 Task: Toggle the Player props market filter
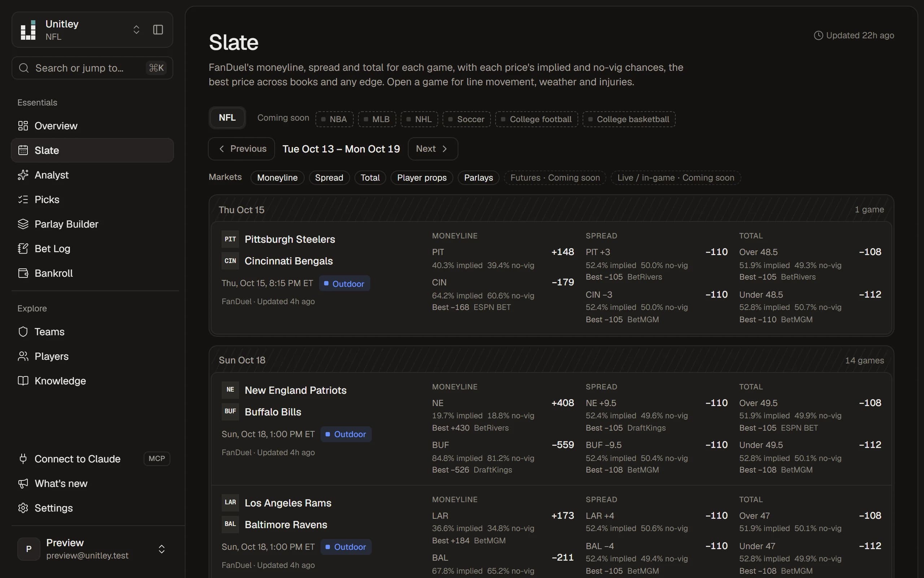click(422, 178)
